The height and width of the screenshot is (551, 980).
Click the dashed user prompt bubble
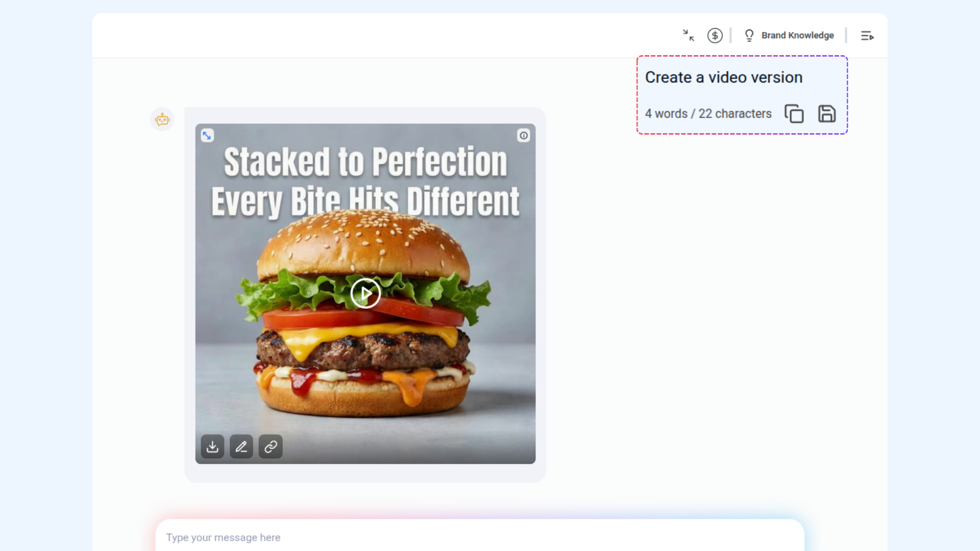click(x=742, y=95)
